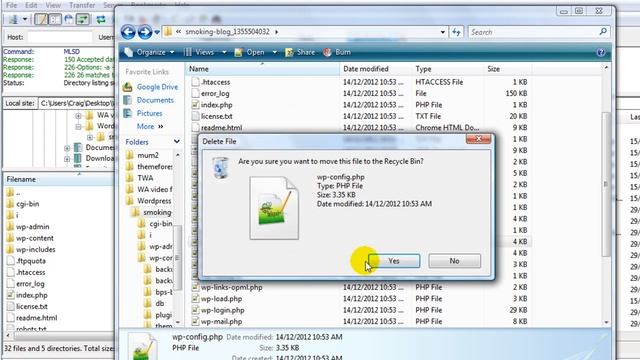
Task: Sort by the Type column header
Action: [448, 69]
